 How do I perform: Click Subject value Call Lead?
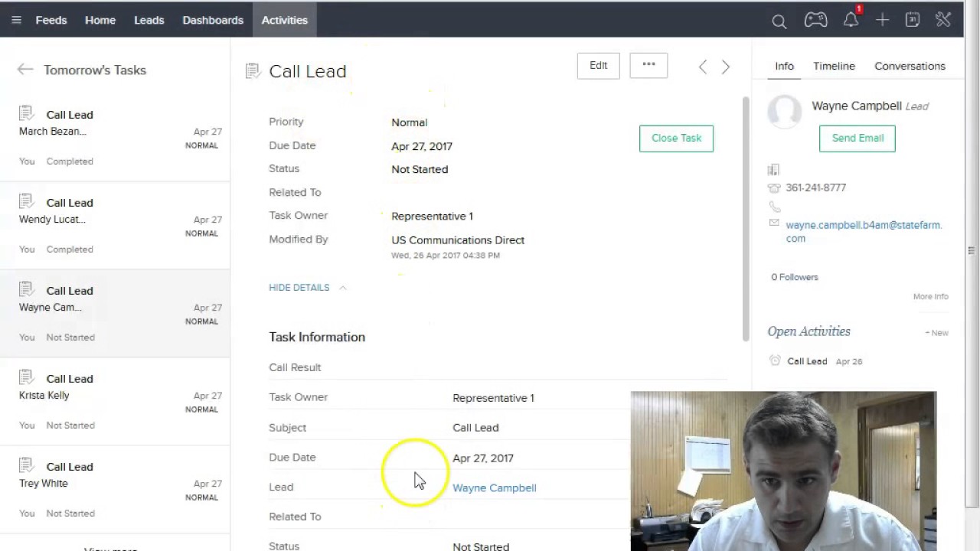tap(475, 428)
